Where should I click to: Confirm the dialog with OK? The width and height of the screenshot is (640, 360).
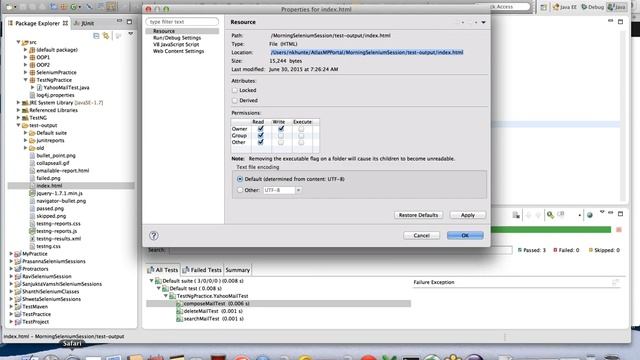point(465,236)
